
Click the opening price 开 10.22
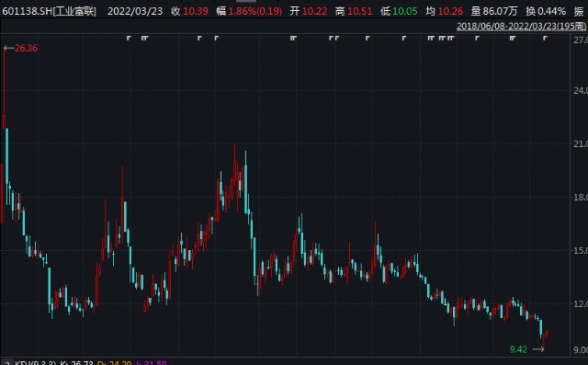click(x=309, y=11)
